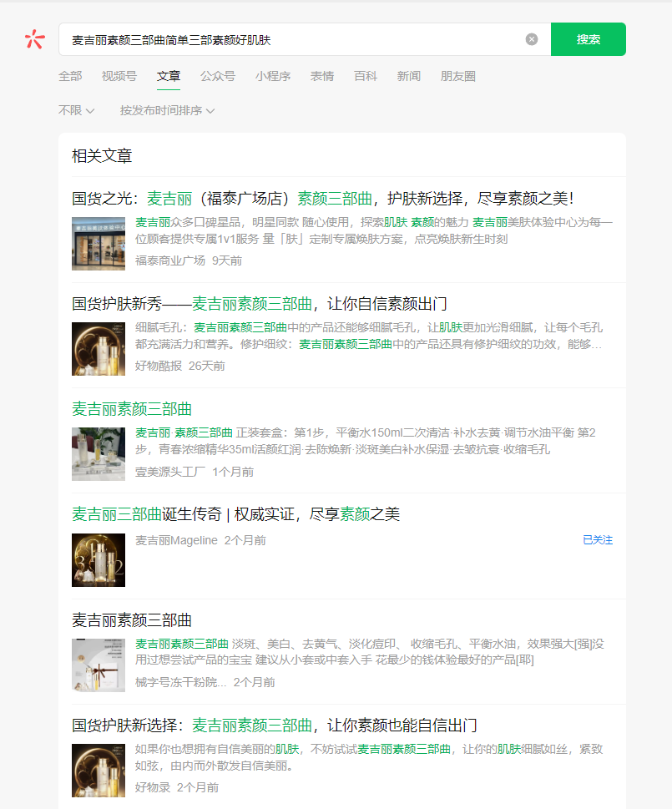672x809 pixels.
Task: Open article 国货护肤新选择：麦吉丽素颜三部曲
Action: pyautogui.click(x=275, y=726)
